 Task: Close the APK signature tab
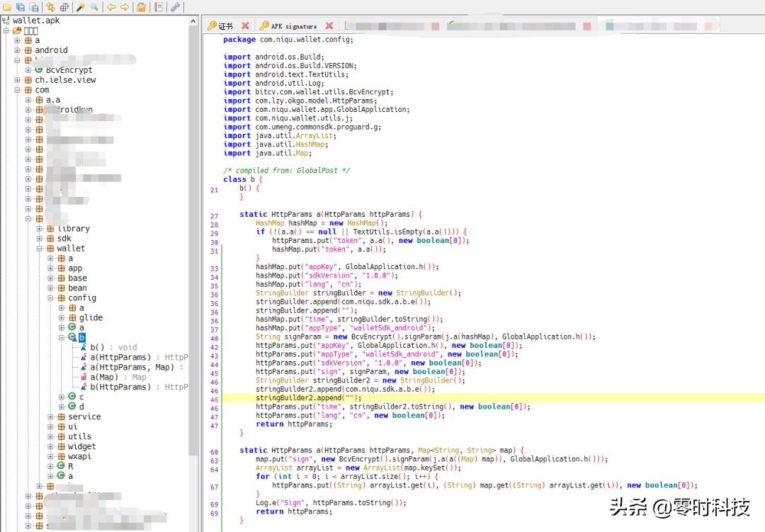[x=329, y=26]
